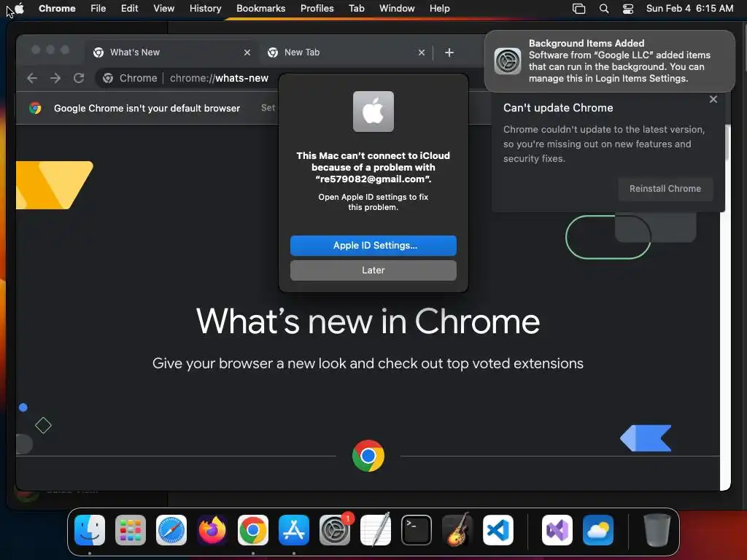Open Finder from the Dock
The image size is (747, 560).
click(90, 530)
